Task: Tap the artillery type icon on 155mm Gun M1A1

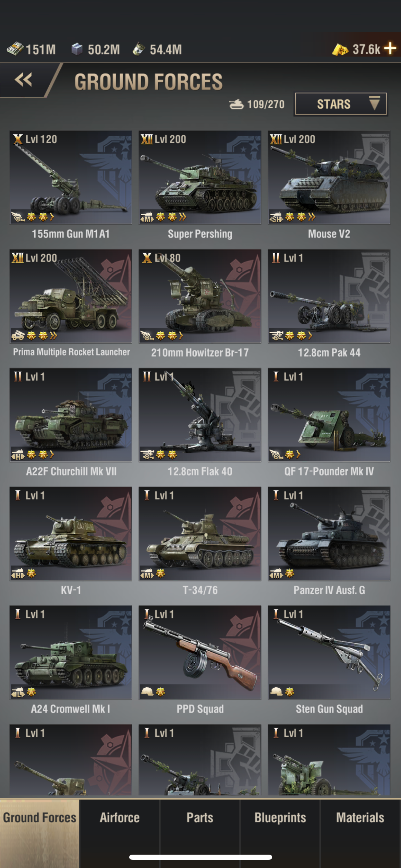Action: pyautogui.click(x=18, y=217)
